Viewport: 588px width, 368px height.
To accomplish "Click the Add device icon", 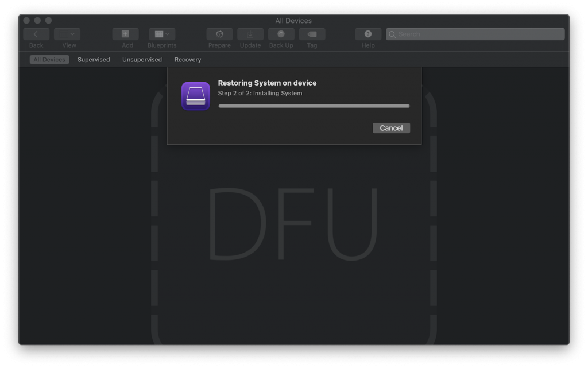I will pyautogui.click(x=125, y=34).
